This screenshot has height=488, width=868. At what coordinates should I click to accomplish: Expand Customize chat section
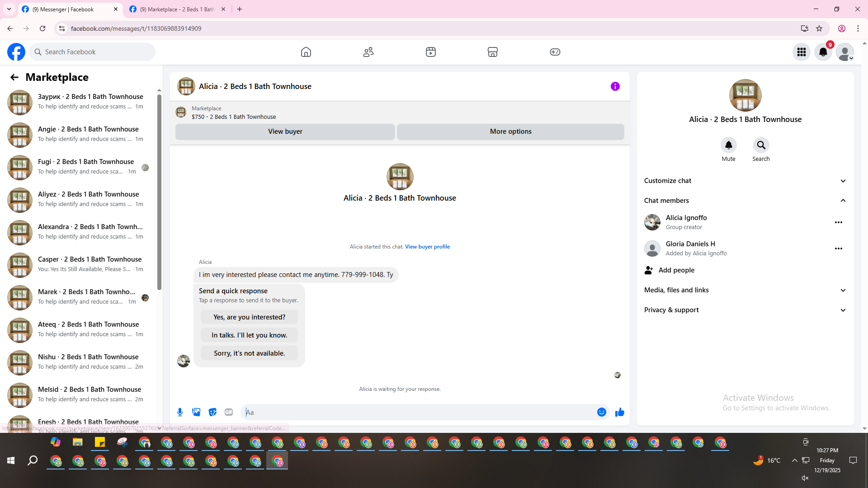pos(843,181)
